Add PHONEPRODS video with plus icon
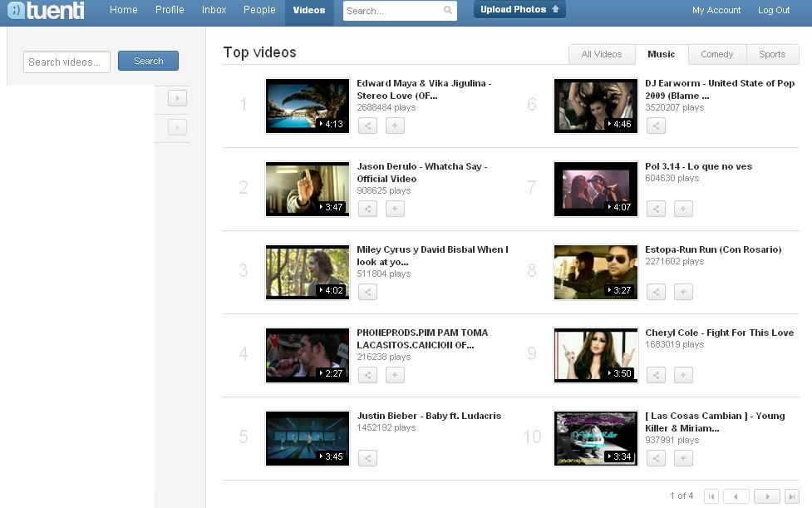This screenshot has width=812, height=508. point(395,375)
